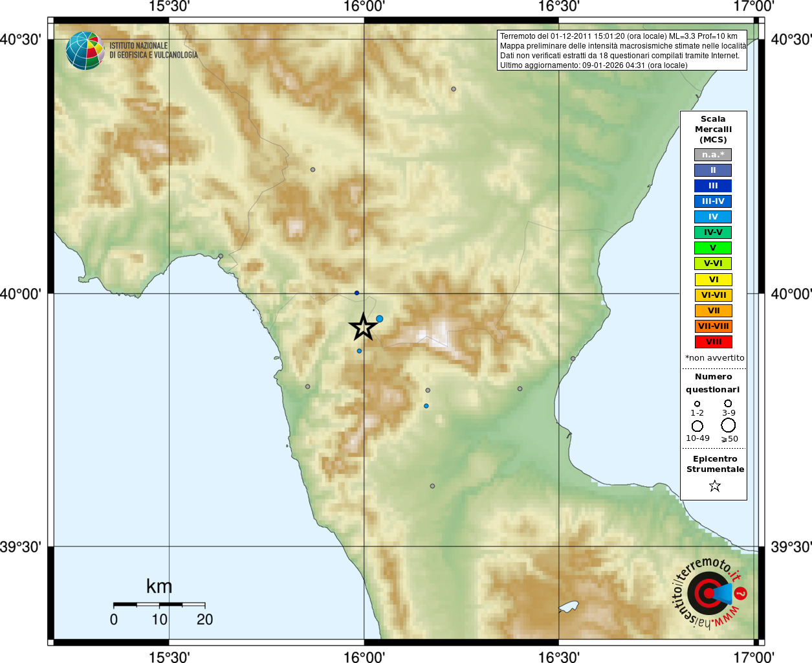Click the INGV globe logo
Viewport: 812px width, 663px height.
coord(85,51)
